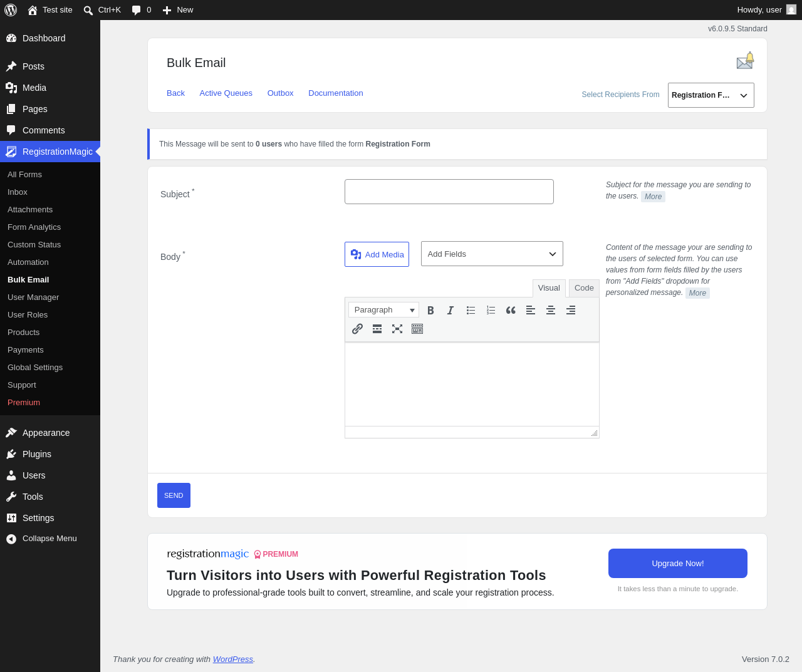Click the Back link
Viewport: 802px width, 672px height.
[x=175, y=93]
